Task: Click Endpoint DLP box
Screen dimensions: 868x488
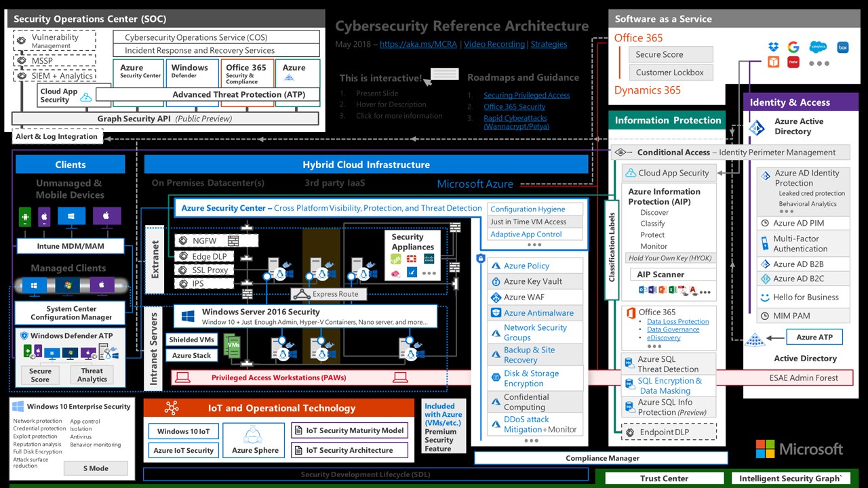Action: (669, 432)
